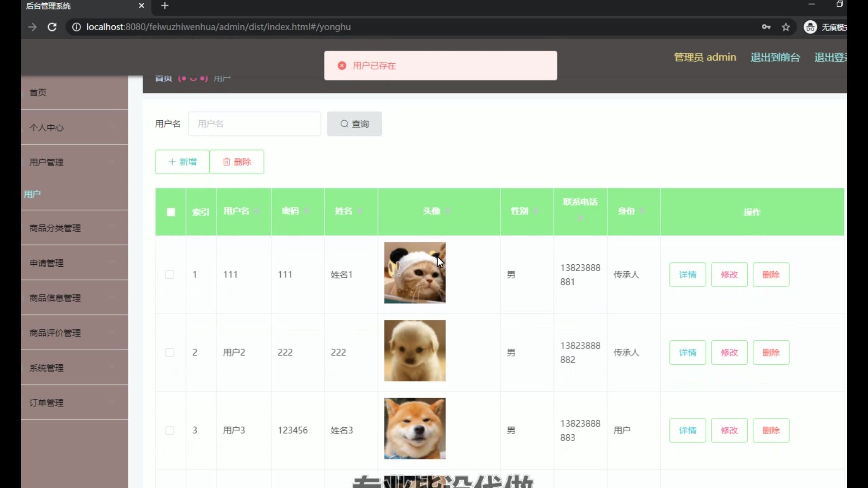Close the 后台管理系统 browser tab
The width and height of the screenshot is (868, 488).
[141, 6]
